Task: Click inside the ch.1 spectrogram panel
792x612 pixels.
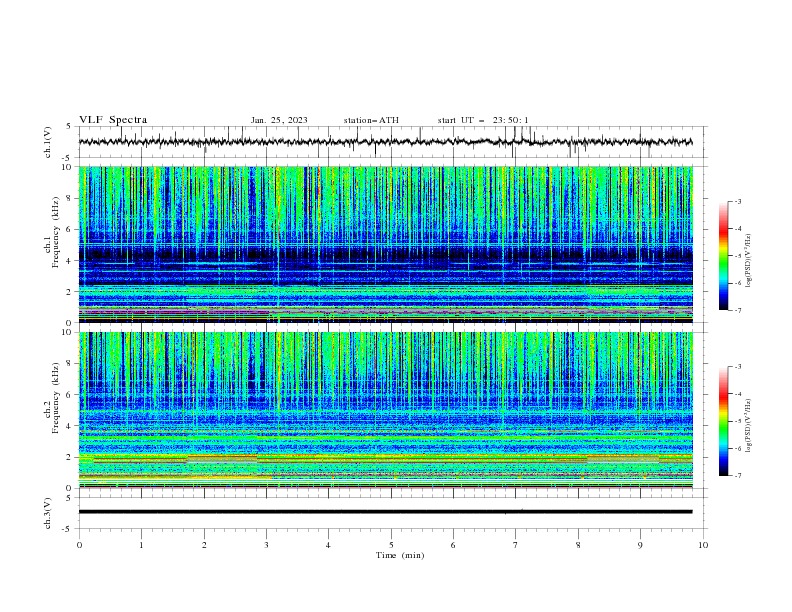Action: pyautogui.click(x=385, y=244)
